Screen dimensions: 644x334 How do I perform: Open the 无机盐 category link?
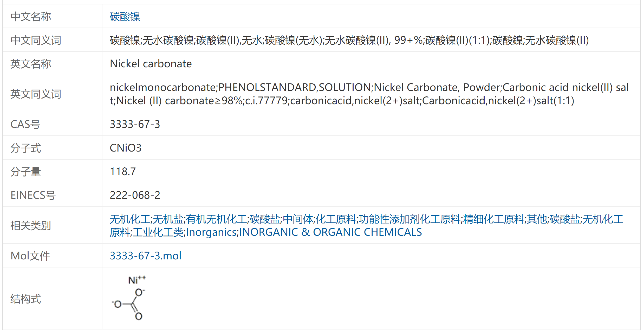click(168, 219)
